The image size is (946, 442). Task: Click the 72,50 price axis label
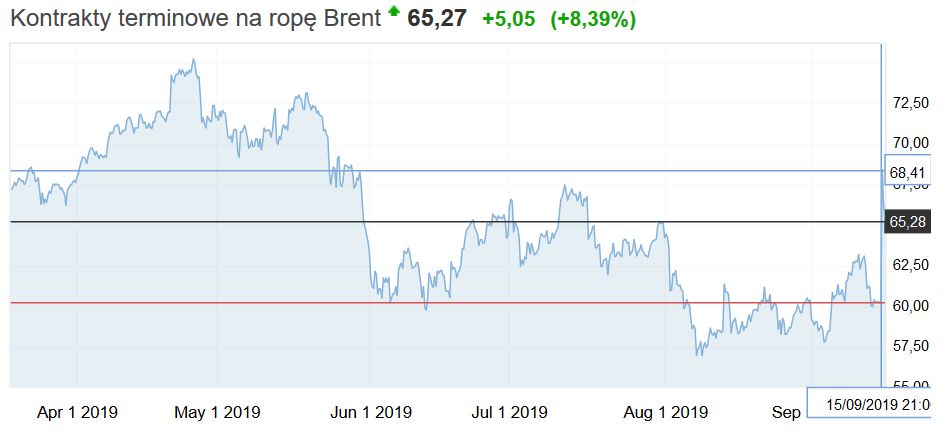[910, 103]
